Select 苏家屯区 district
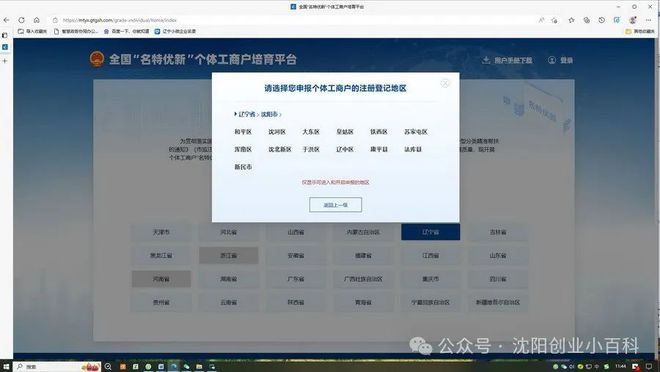 tap(416, 132)
